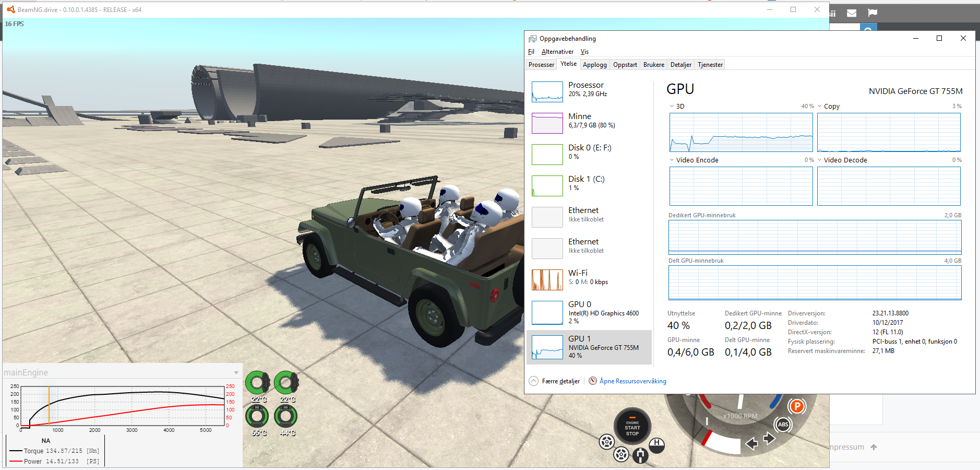Open the Alternativer menu
980x470 pixels.
(557, 52)
